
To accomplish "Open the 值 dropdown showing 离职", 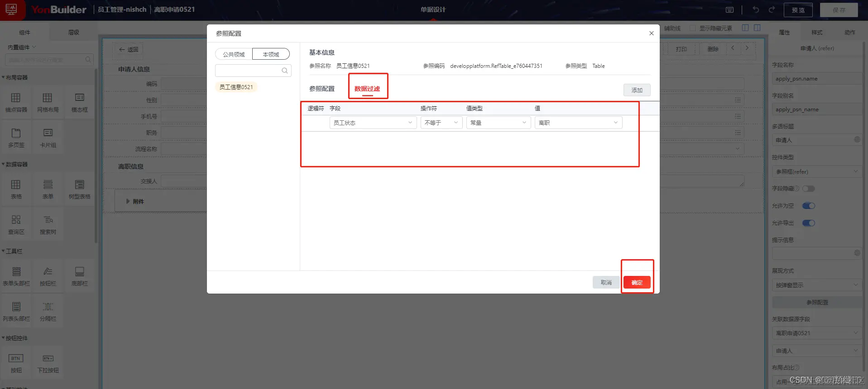I will 579,123.
